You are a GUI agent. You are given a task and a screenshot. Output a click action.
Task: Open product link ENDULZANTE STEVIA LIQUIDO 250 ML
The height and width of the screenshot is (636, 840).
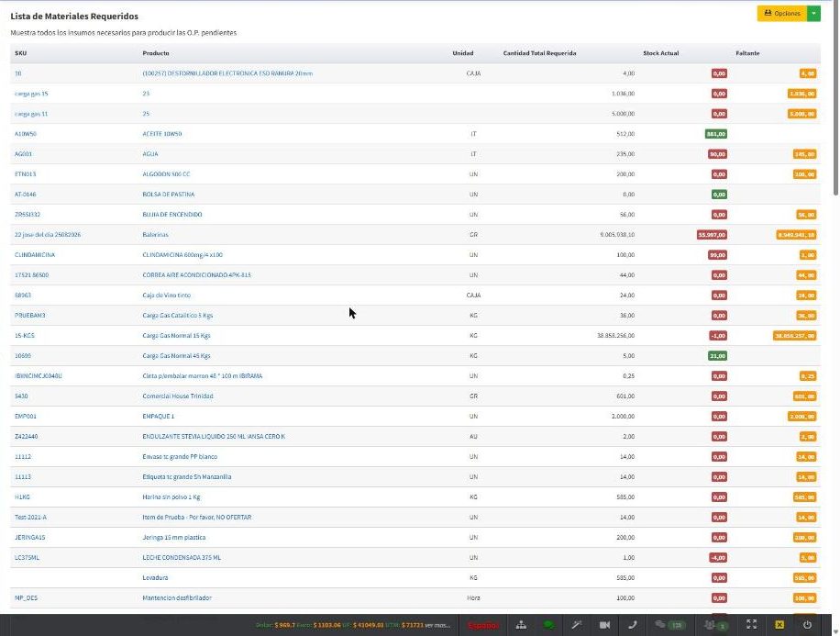(214, 437)
